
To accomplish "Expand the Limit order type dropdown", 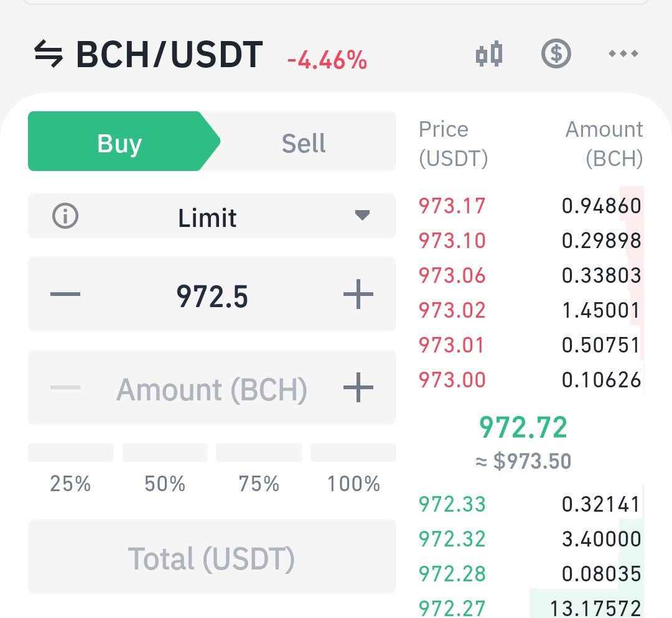I will point(212,216).
